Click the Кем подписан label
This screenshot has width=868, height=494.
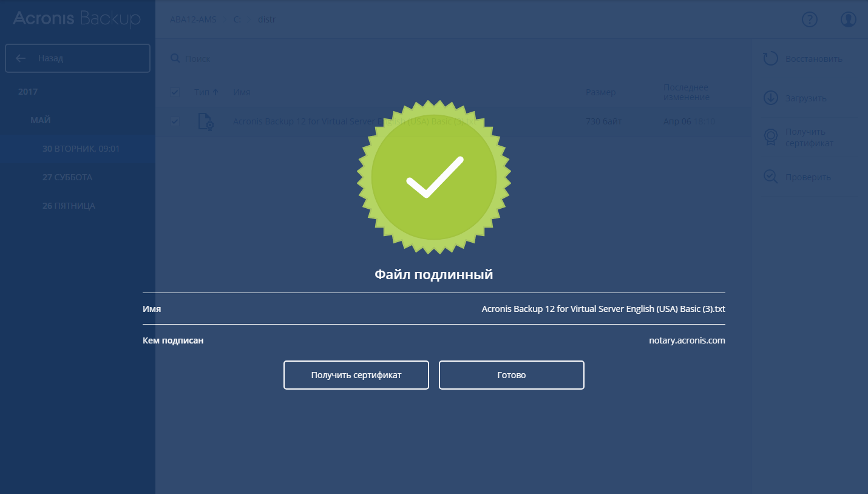coord(173,340)
